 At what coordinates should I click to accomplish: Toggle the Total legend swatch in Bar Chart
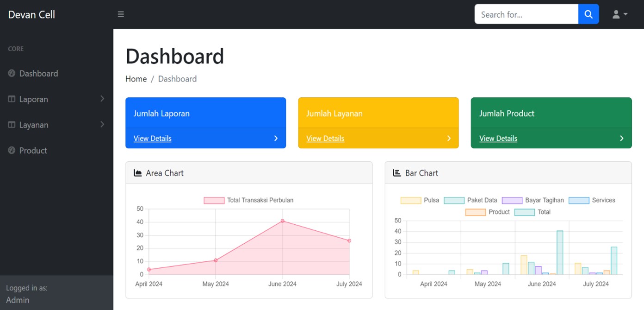[525, 212]
